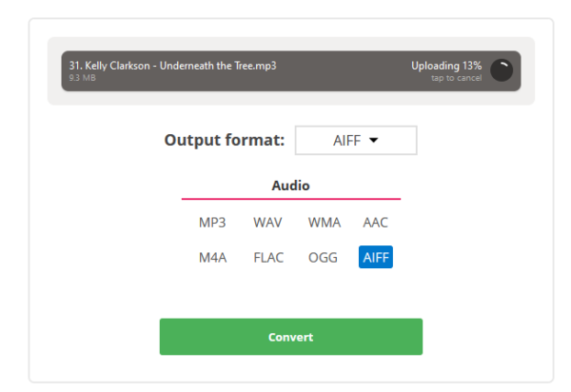Screen dimensions: 571x392
Task: Click the dark upload bar's empty middle
Action: [x=343, y=70]
